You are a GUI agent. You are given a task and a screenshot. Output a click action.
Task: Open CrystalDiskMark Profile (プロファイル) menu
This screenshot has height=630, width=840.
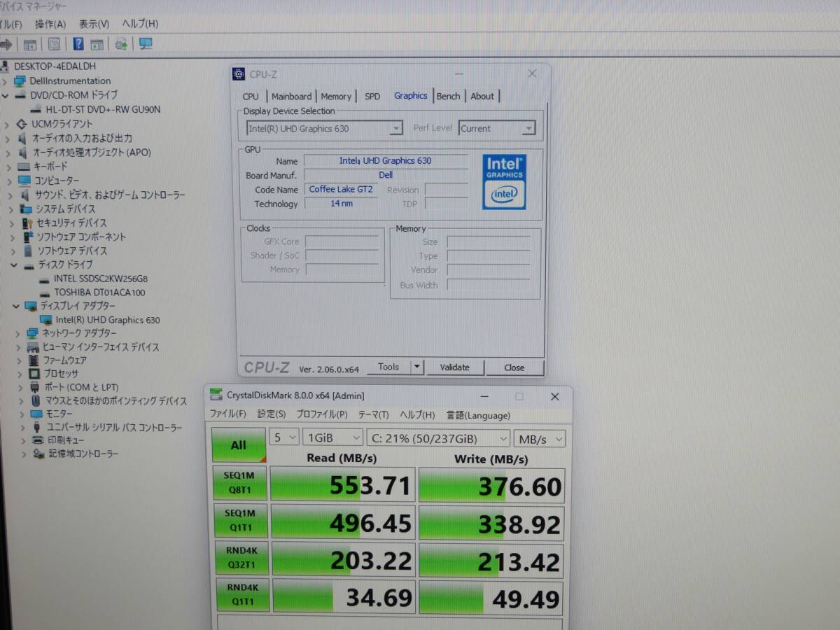click(x=321, y=415)
